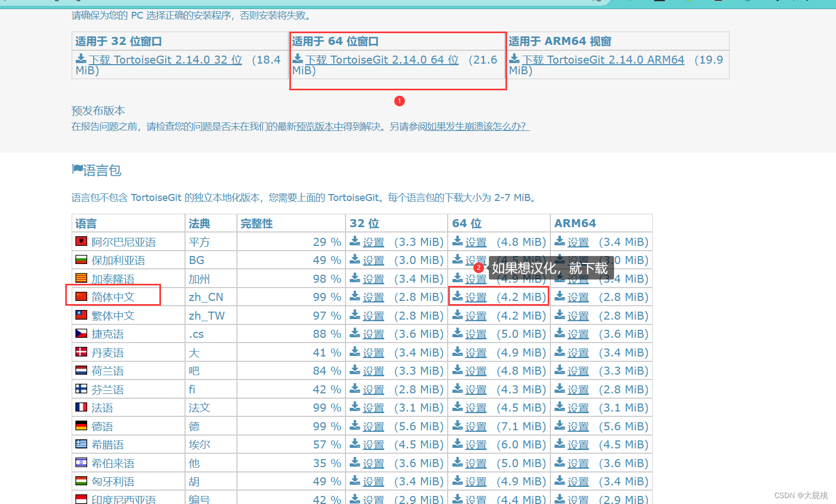
Task: Click the German flag icon
Action: tap(81, 425)
